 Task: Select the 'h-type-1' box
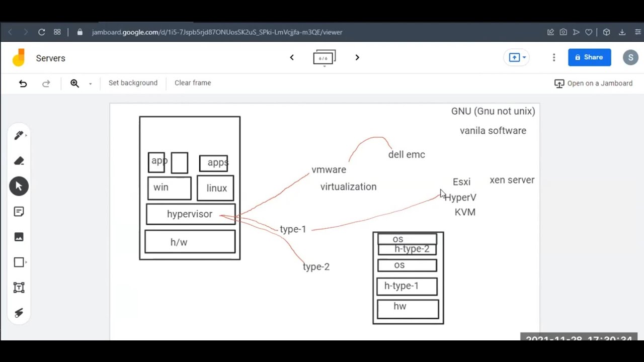click(x=407, y=286)
